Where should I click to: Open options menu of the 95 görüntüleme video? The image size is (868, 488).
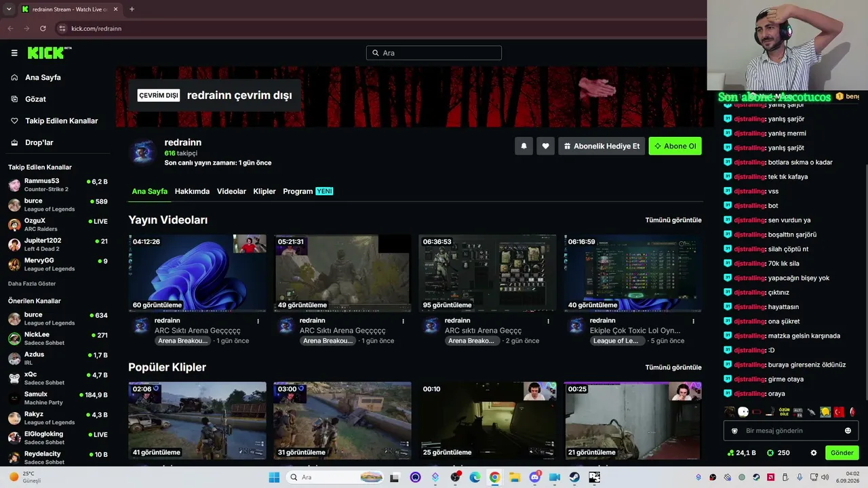[x=548, y=321]
